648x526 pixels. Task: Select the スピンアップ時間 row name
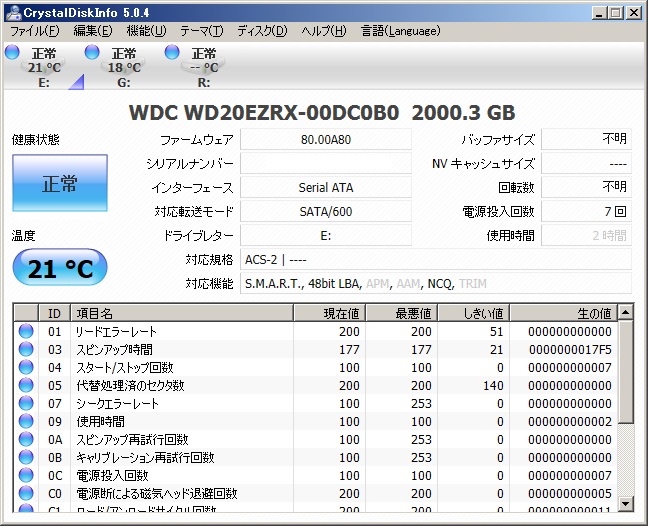pos(114,350)
